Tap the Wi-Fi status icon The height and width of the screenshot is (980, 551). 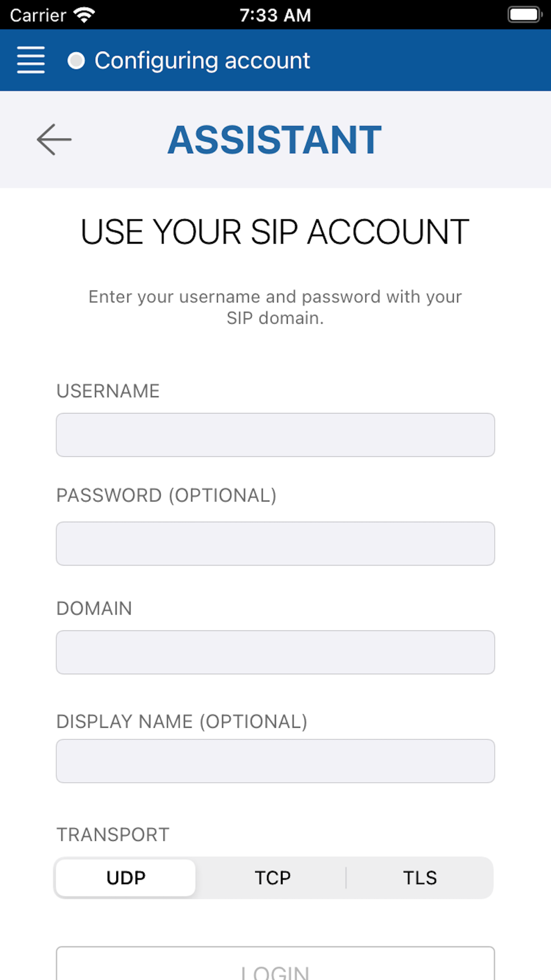pyautogui.click(x=84, y=15)
